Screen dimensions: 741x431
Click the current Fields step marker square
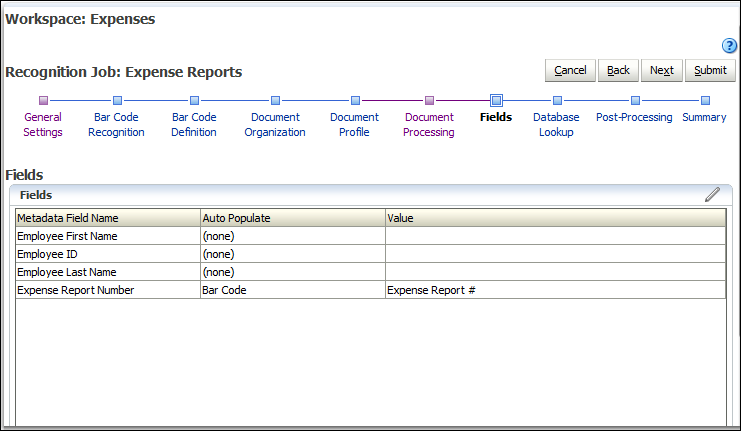click(x=496, y=100)
